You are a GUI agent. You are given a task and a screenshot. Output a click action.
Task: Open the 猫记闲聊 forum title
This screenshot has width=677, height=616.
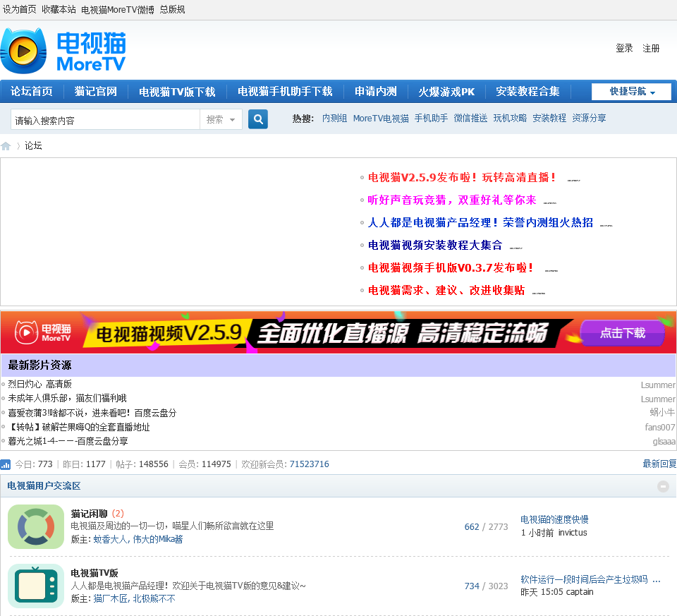[x=89, y=514]
